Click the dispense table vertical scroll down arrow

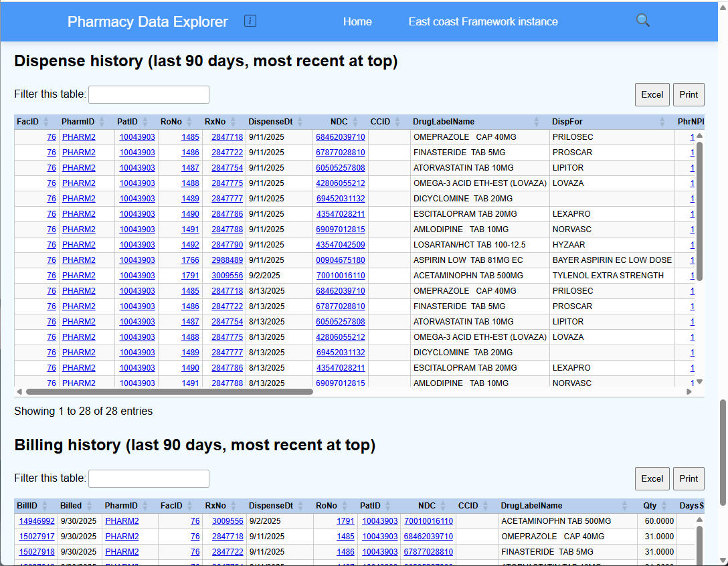coord(700,382)
